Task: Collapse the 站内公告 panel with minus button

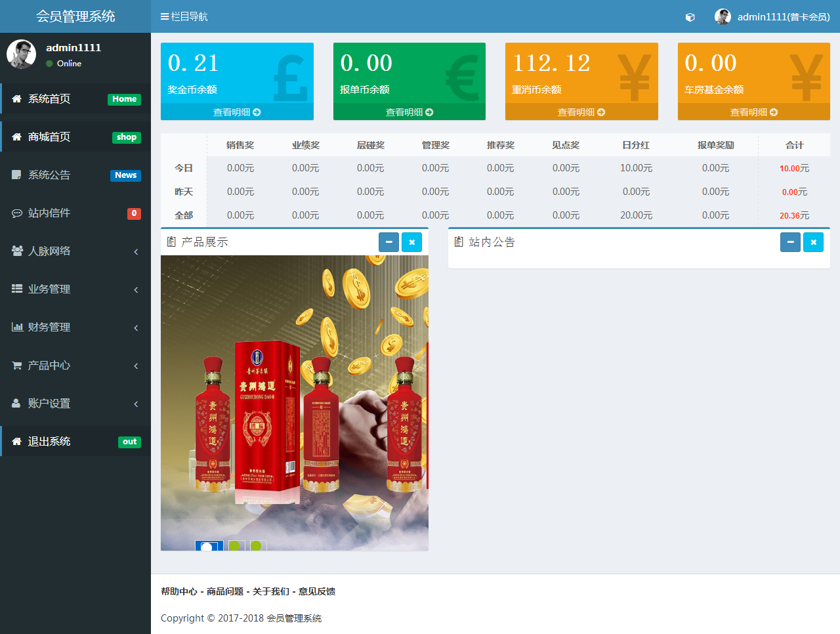Action: pyautogui.click(x=790, y=242)
